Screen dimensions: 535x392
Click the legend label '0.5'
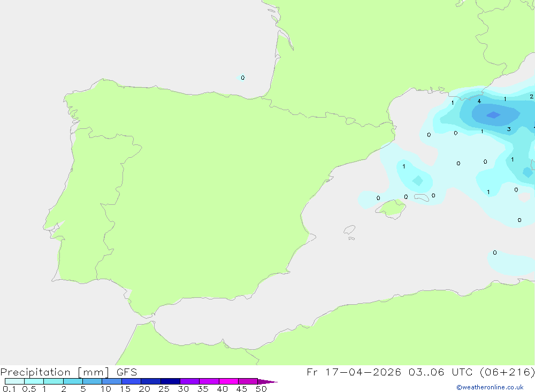point(29,389)
